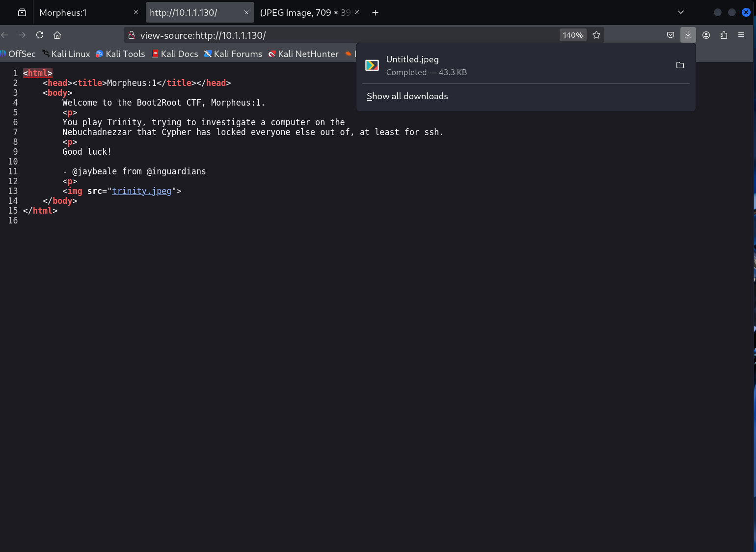Image resolution: width=756 pixels, height=552 pixels.
Task: Open a new tab with plus button
Action: pos(376,13)
